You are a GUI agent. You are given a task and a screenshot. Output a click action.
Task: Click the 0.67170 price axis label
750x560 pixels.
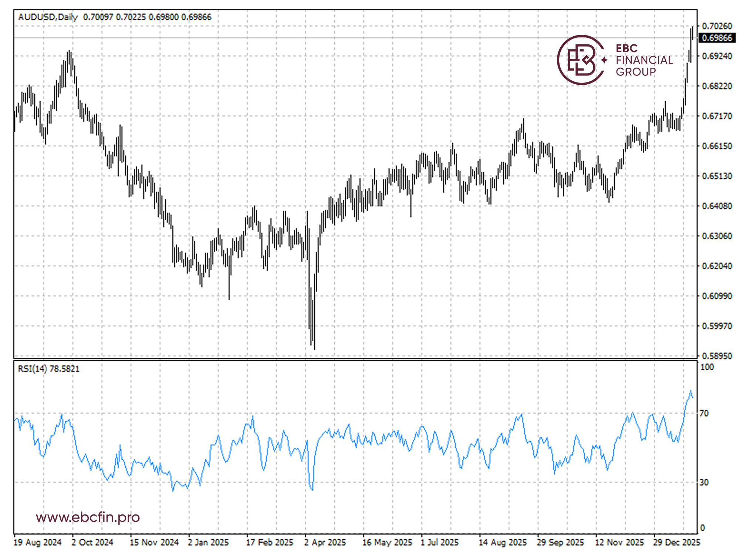coord(716,116)
